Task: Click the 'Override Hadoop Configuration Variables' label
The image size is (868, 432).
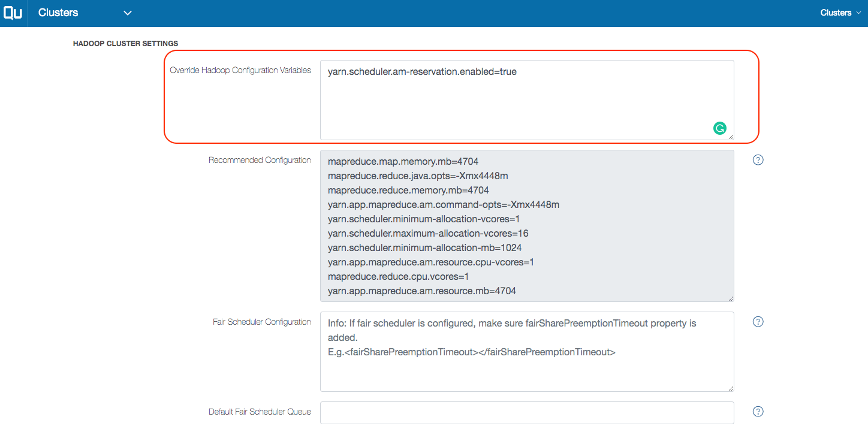Action: [x=240, y=70]
